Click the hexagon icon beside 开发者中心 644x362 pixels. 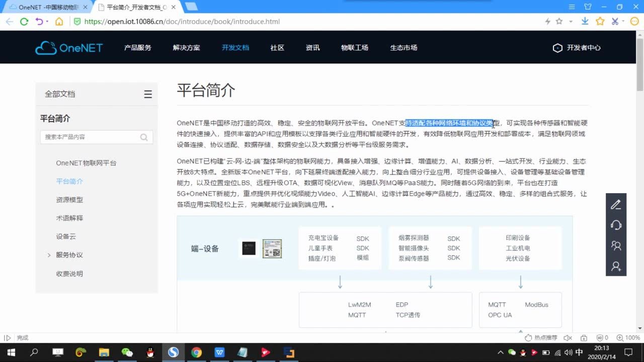pyautogui.click(x=557, y=48)
